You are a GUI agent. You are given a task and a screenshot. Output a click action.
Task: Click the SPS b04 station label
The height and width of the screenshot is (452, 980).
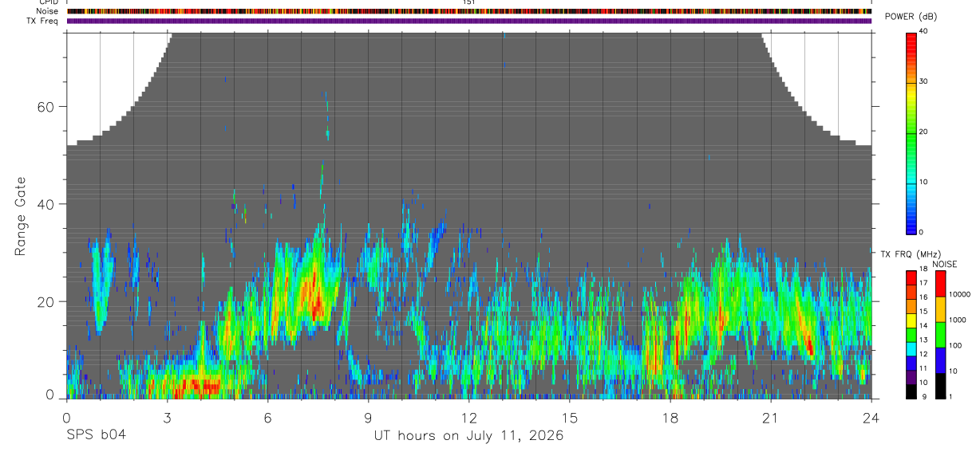click(x=96, y=435)
